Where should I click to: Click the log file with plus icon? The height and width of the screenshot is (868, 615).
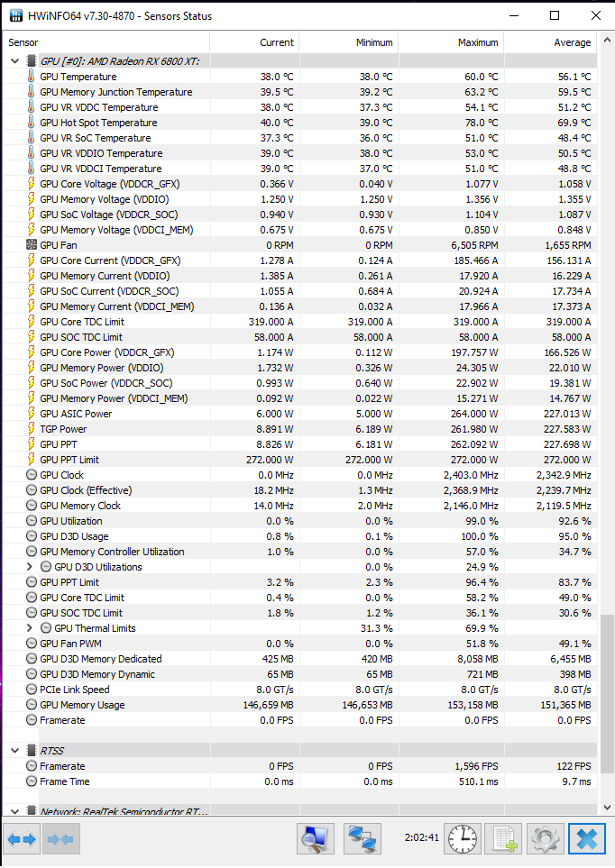(x=504, y=839)
